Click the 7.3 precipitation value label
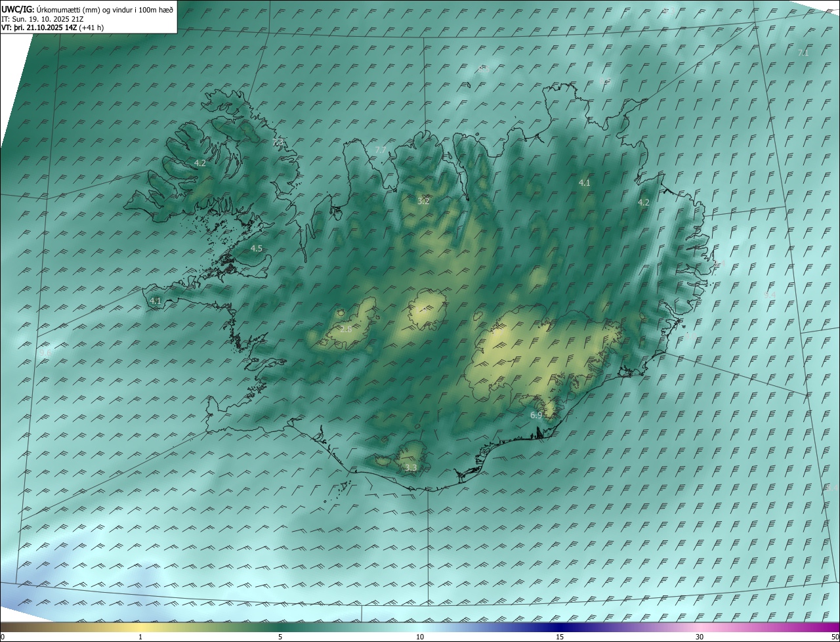 click(278, 142)
